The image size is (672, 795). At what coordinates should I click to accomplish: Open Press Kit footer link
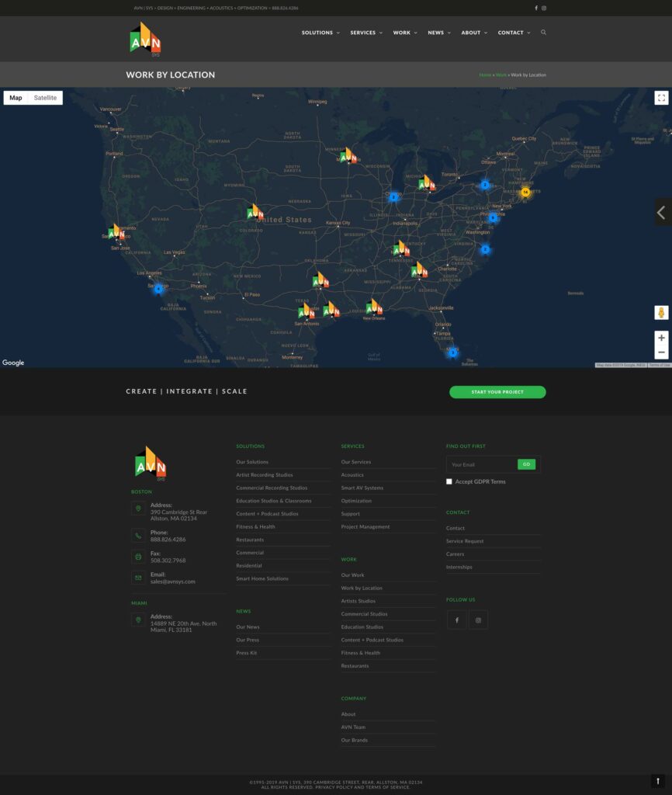point(246,653)
